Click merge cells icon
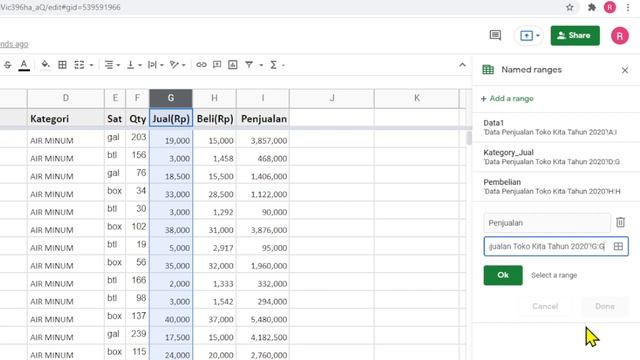The height and width of the screenshot is (360, 640). (79, 65)
